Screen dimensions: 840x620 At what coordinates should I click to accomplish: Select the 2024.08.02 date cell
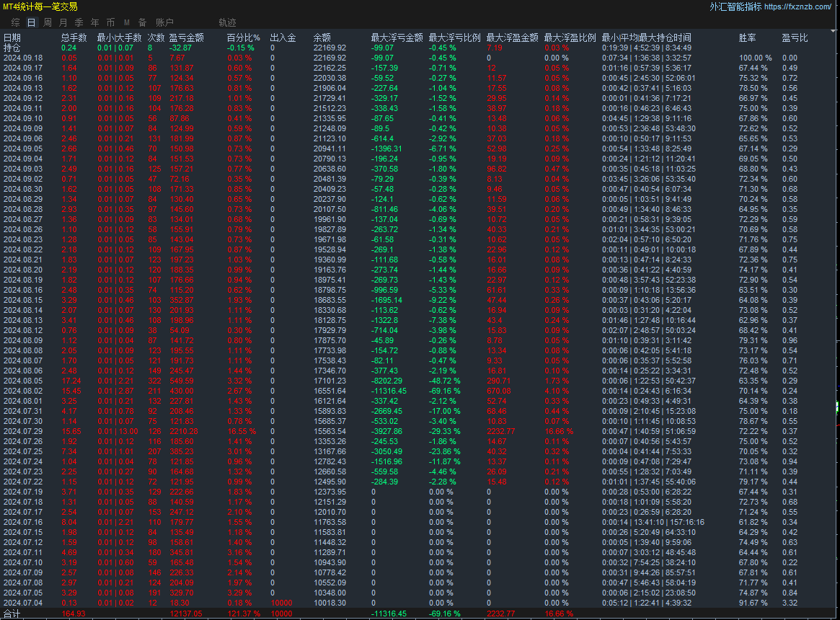[23, 391]
